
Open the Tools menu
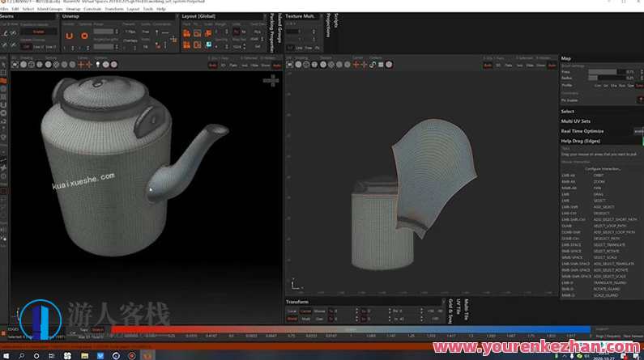(x=147, y=8)
